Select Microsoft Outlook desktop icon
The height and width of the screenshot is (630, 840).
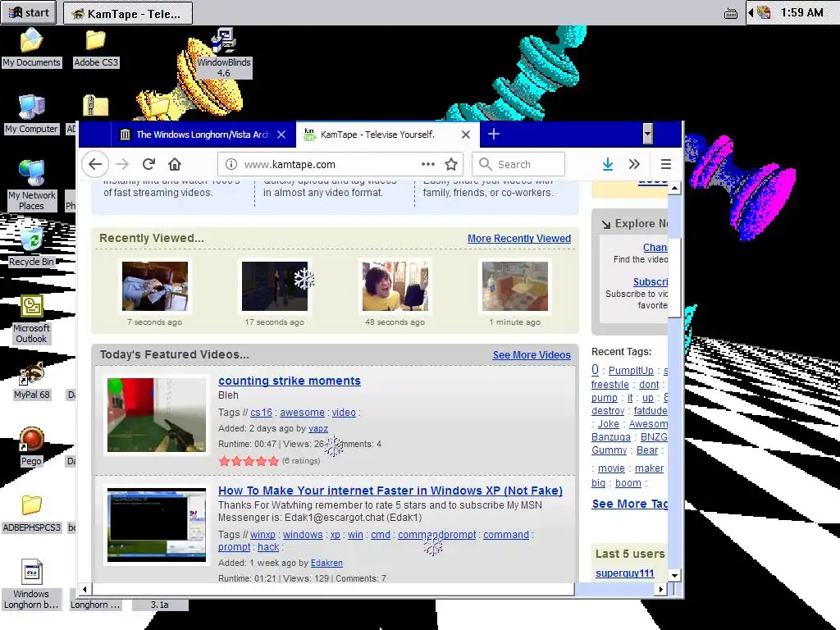coord(31,319)
